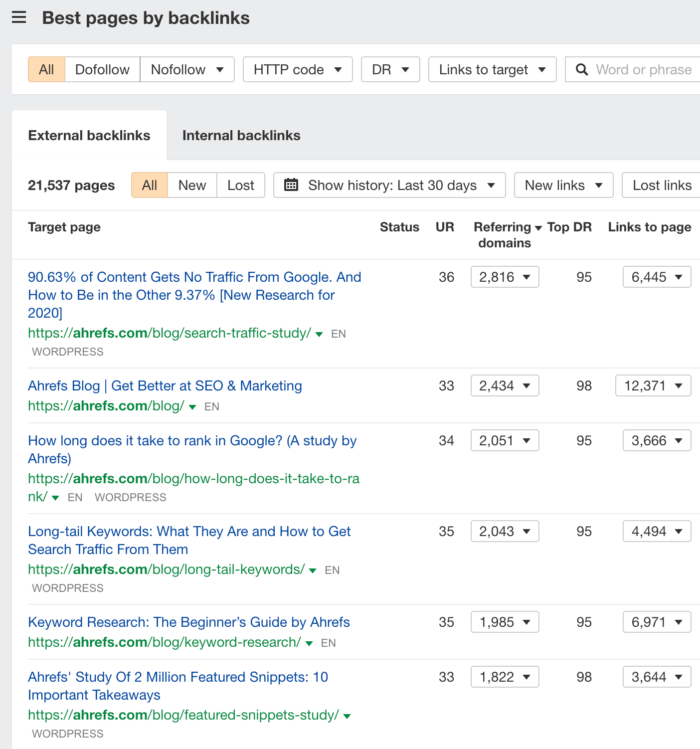Open the Nofollow filter dropdown
The image size is (700, 749).
[x=187, y=69]
